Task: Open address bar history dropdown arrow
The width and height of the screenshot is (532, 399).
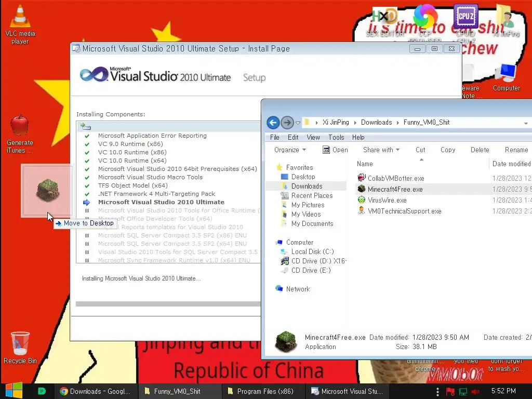Action: tap(526, 123)
